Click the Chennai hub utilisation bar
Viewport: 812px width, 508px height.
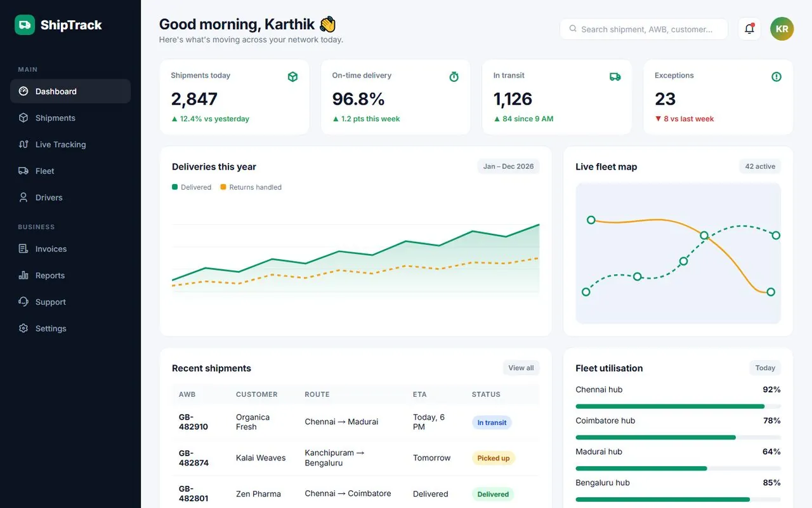pos(678,406)
